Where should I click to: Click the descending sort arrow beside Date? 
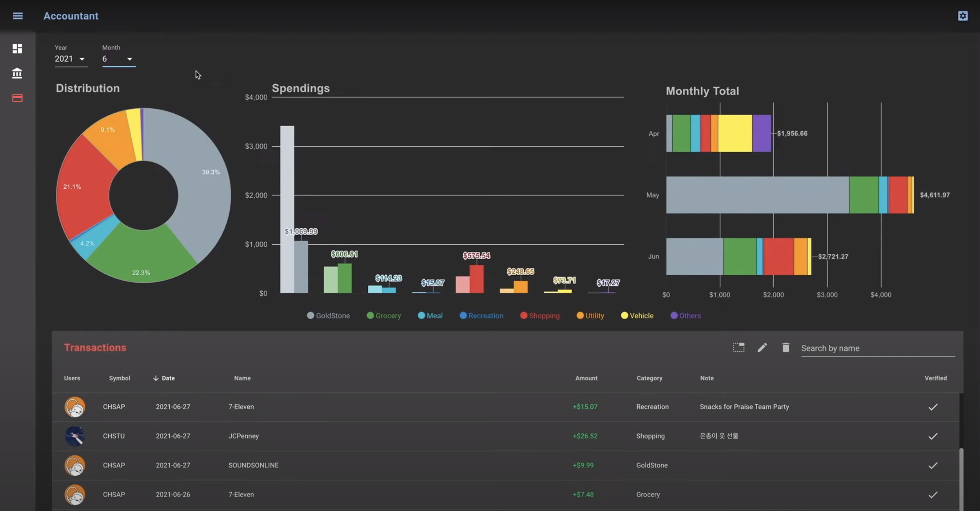(156, 378)
